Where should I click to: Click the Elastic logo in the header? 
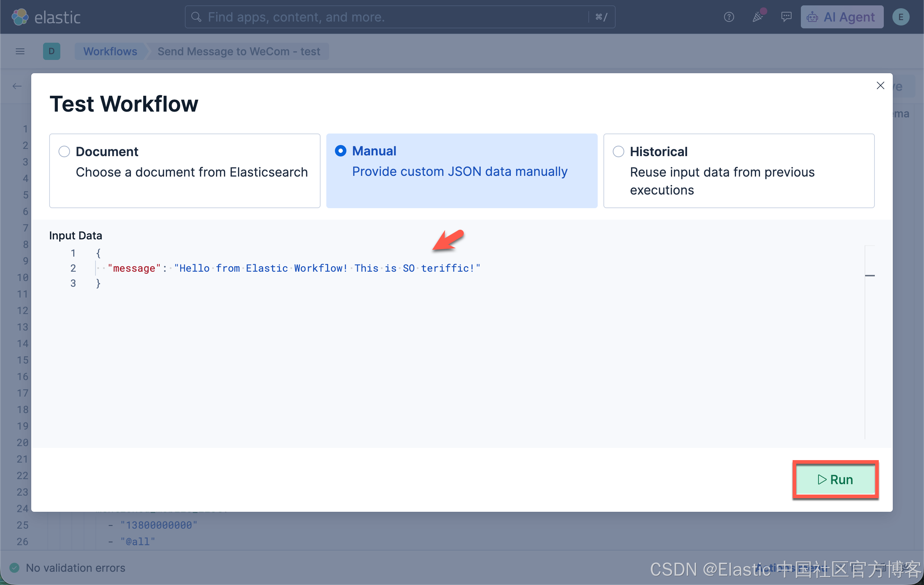pyautogui.click(x=46, y=17)
